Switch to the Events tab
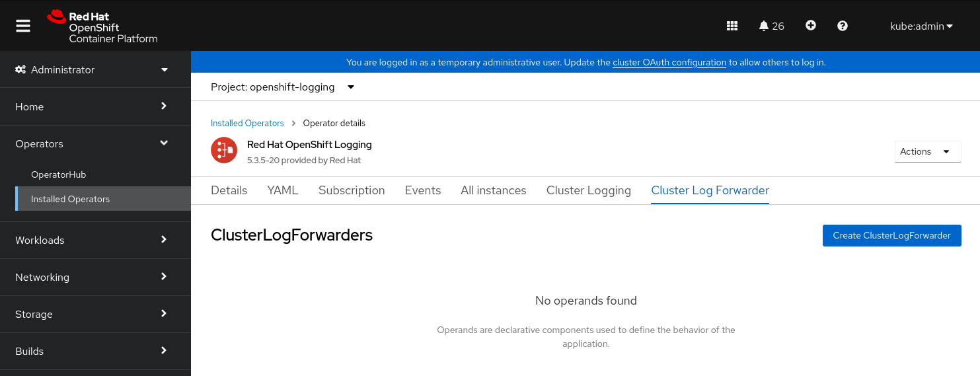The width and height of the screenshot is (980, 376). pyautogui.click(x=423, y=190)
